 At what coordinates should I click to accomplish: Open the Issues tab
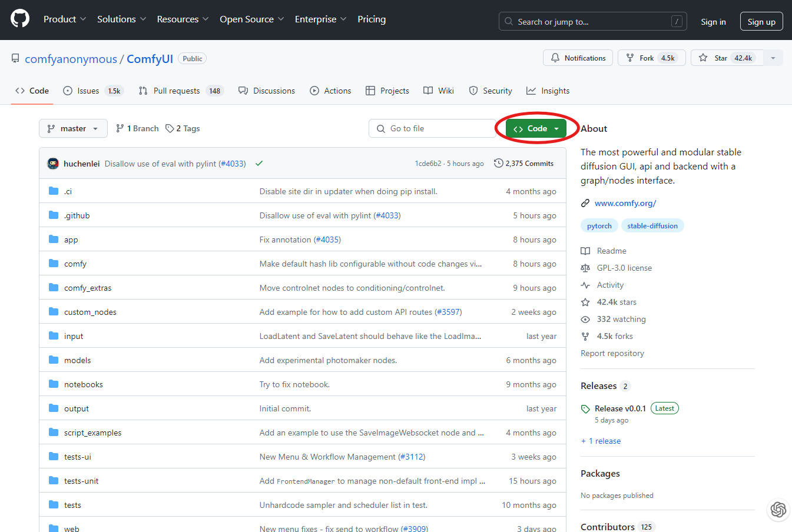pyautogui.click(x=94, y=91)
